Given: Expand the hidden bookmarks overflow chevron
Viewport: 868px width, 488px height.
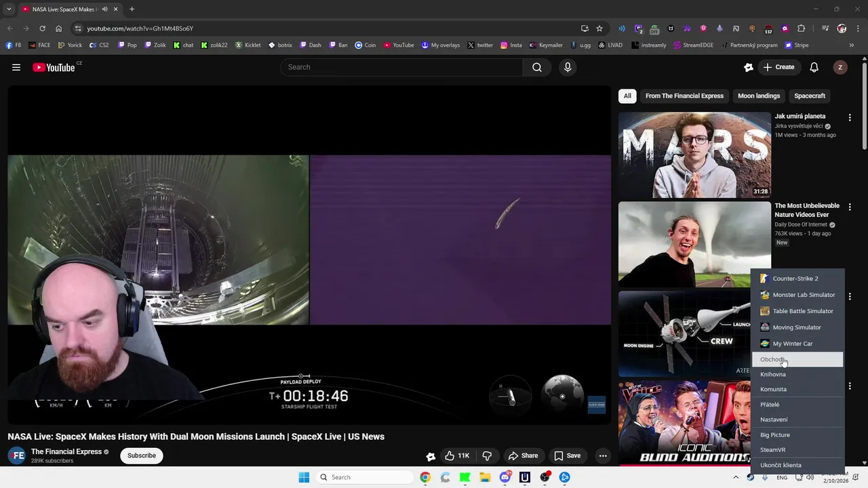Looking at the screenshot, I should 852,45.
